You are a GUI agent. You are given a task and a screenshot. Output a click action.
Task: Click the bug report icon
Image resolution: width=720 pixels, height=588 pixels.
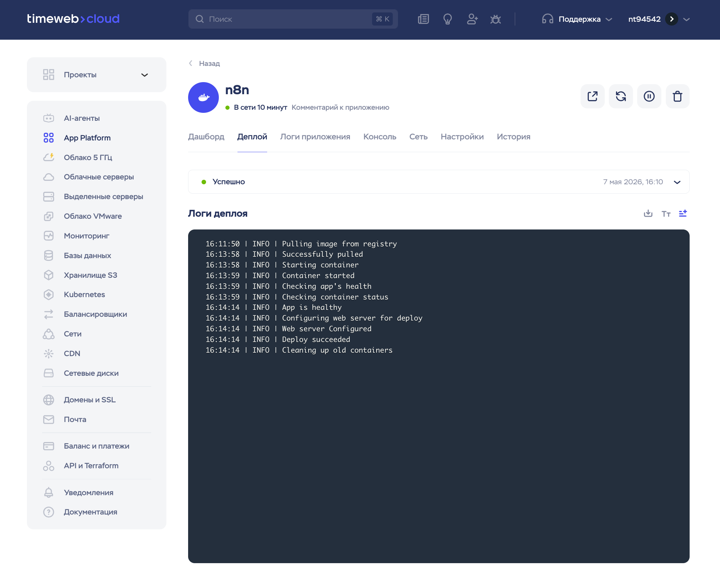(x=495, y=19)
